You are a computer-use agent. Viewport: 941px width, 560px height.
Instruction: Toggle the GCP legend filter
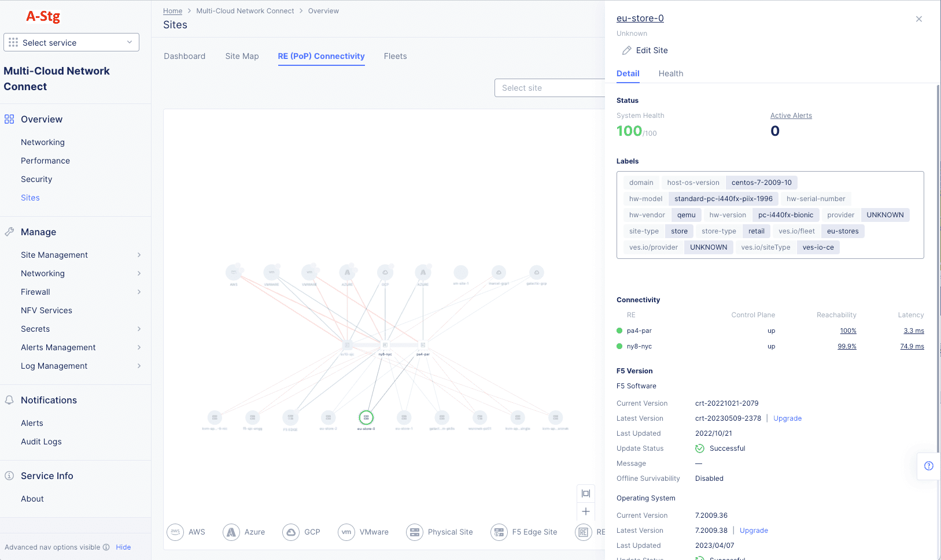point(291,532)
